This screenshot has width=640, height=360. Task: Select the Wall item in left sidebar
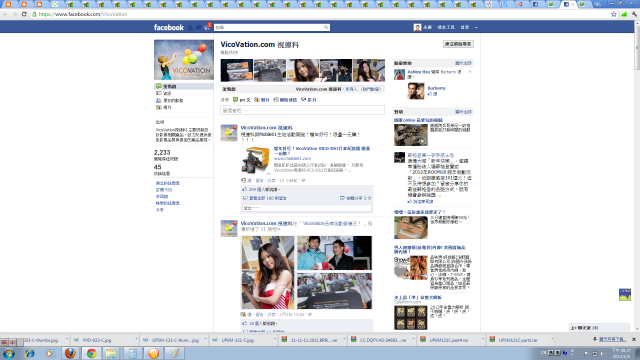[184, 87]
